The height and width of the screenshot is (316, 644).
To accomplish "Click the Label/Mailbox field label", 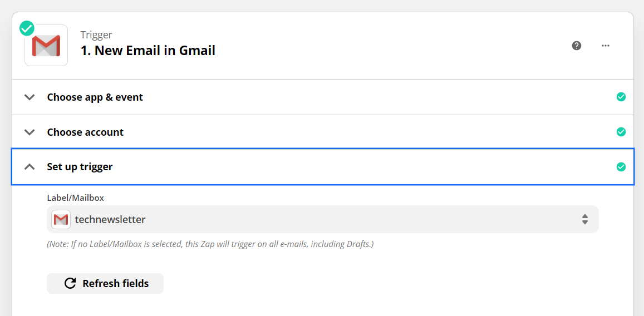I will (x=76, y=197).
